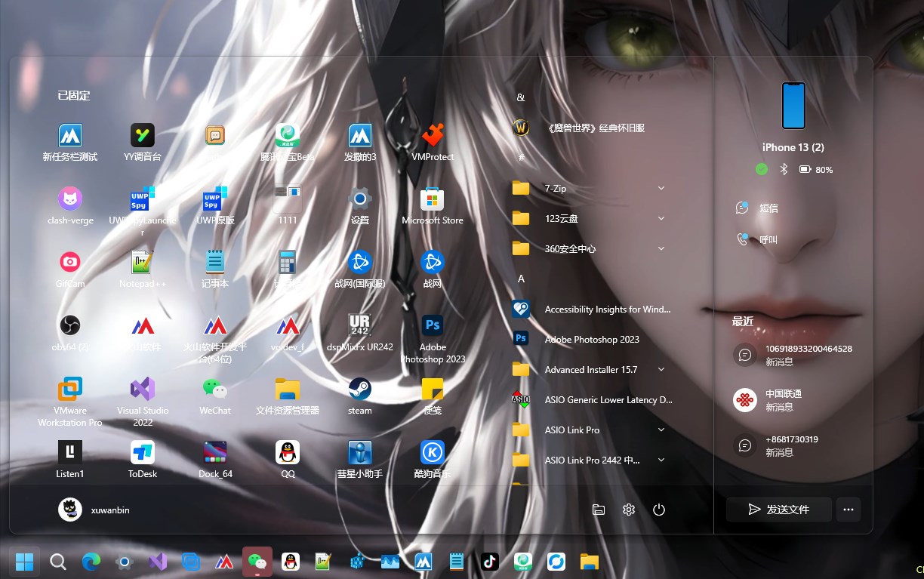Click the power button icon

[x=659, y=510]
